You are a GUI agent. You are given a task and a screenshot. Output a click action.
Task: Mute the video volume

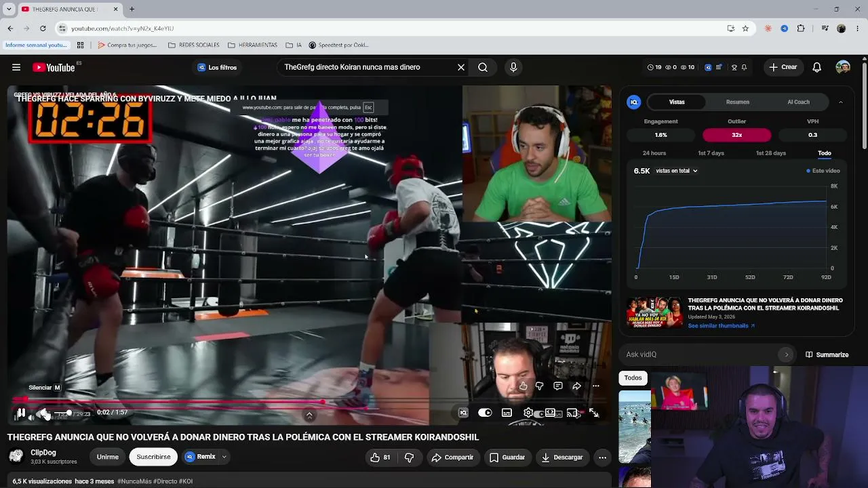click(43, 413)
